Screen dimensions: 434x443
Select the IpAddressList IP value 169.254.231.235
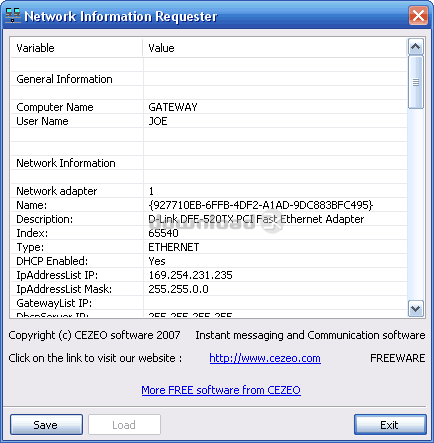point(190,275)
